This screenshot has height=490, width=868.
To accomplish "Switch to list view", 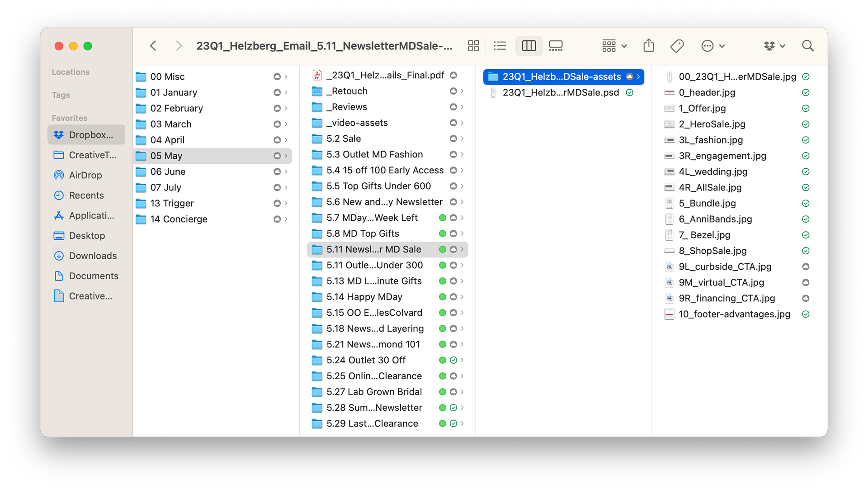I will [x=500, y=46].
